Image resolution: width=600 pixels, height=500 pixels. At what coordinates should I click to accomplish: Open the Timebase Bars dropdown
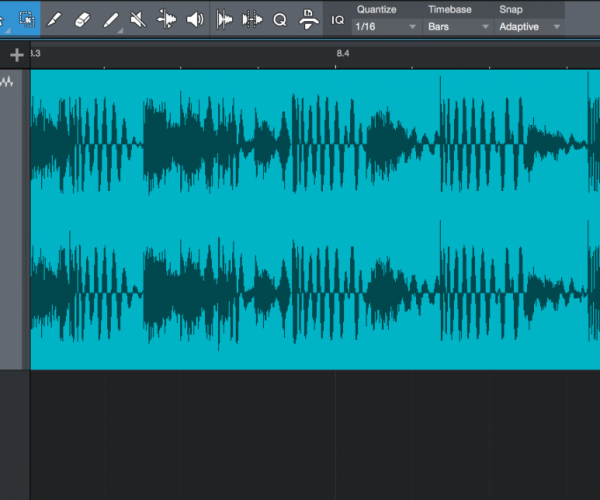tap(458, 27)
